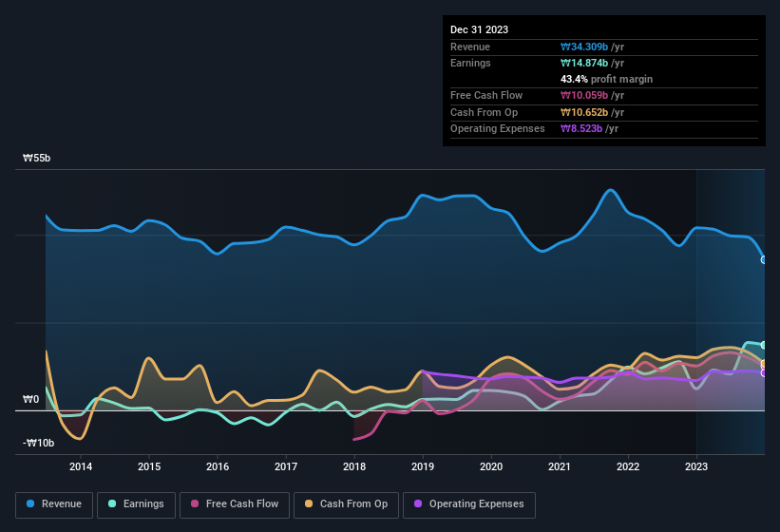Click the Earnings endpoint marker on teal line

(764, 345)
